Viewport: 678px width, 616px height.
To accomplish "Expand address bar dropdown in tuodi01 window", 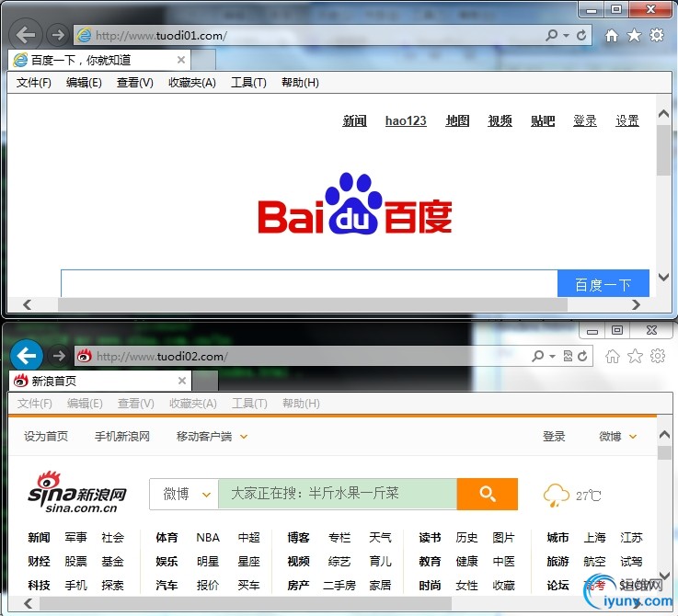I will pyautogui.click(x=566, y=36).
